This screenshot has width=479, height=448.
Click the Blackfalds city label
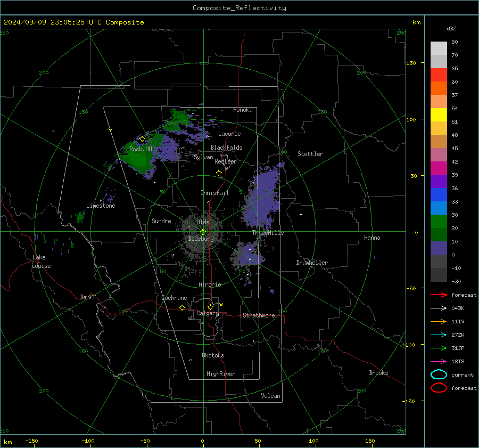[226, 148]
